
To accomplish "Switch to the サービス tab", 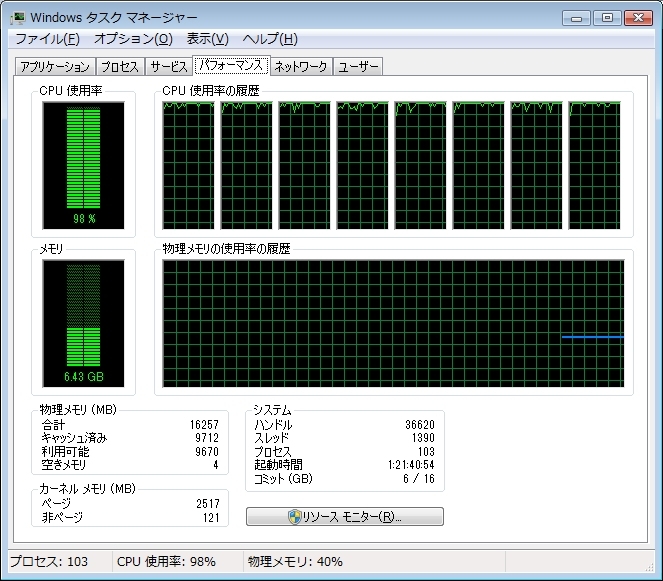I will click(169, 67).
